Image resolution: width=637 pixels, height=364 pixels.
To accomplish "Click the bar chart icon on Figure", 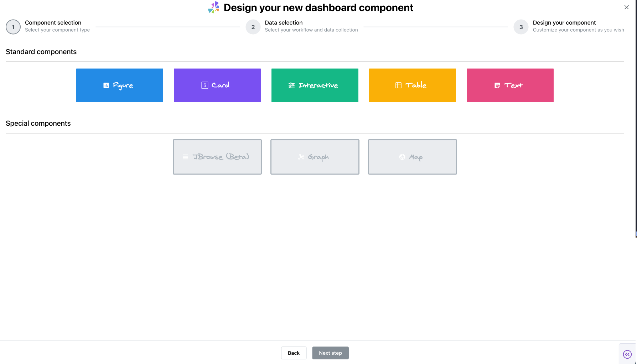I will 106,85.
